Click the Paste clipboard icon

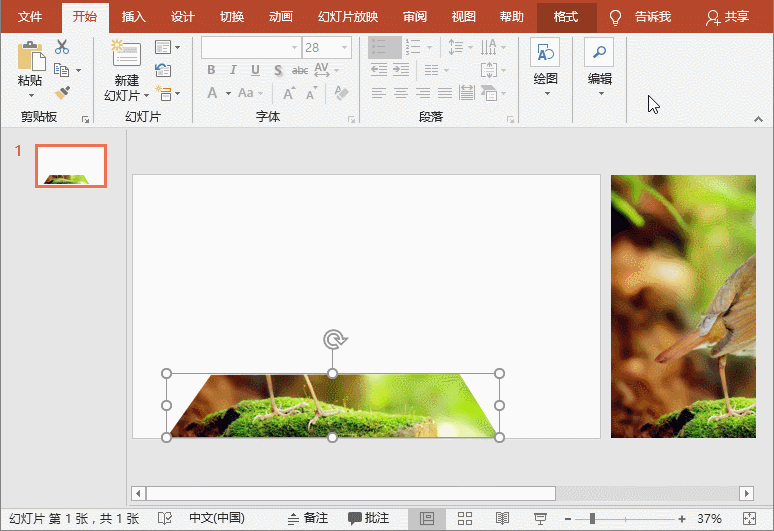31,56
